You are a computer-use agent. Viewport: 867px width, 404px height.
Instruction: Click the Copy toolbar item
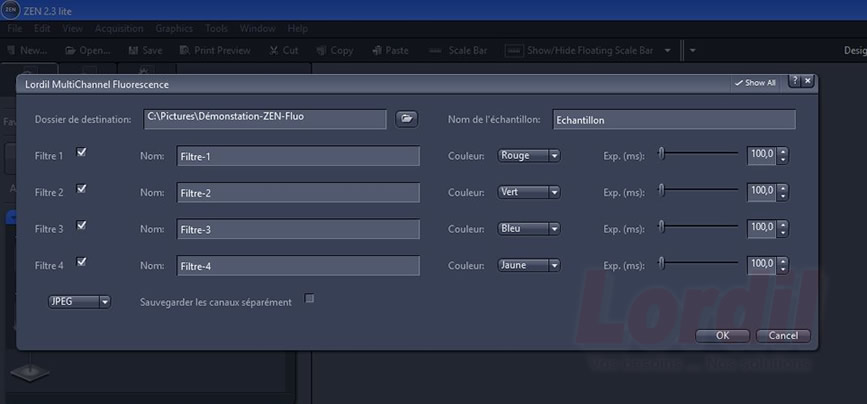(x=335, y=50)
